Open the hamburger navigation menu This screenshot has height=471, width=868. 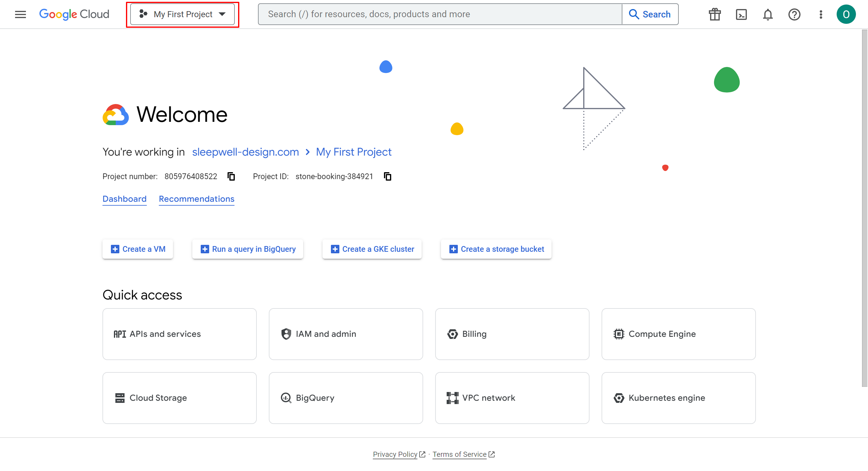click(20, 14)
